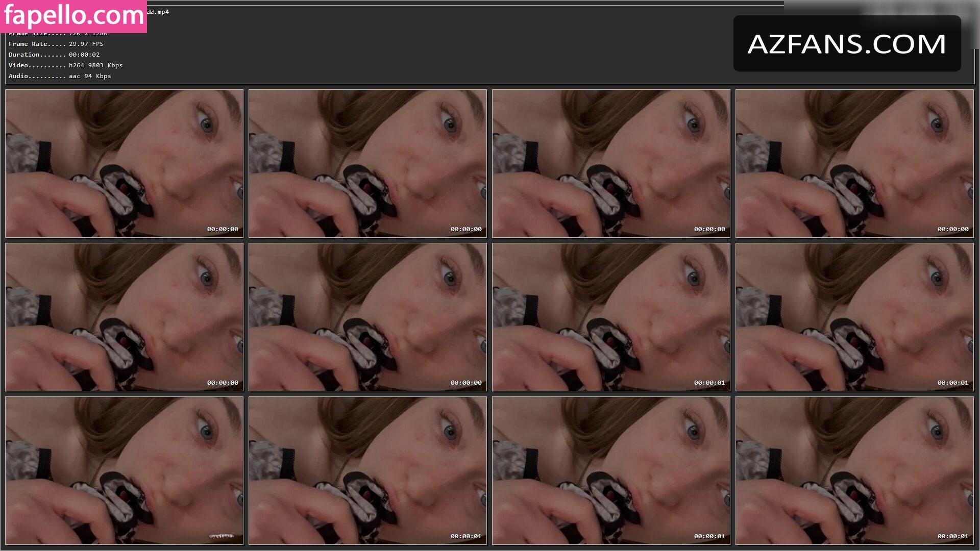
Task: Click second thumbnail in the bottom row
Action: tap(367, 470)
